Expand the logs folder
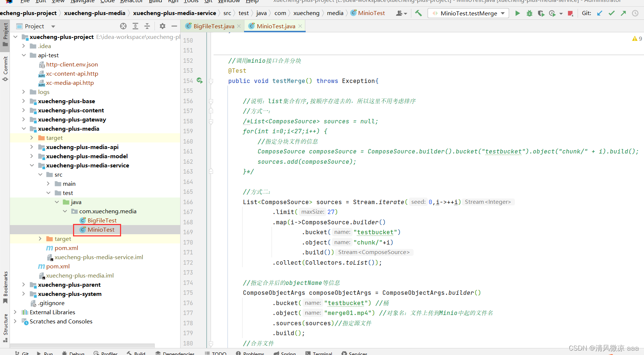 coord(23,92)
